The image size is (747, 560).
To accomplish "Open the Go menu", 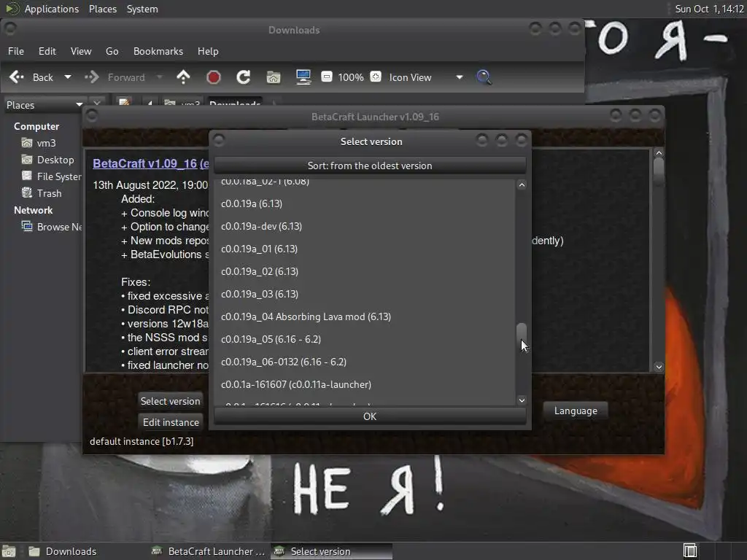I will click(112, 51).
